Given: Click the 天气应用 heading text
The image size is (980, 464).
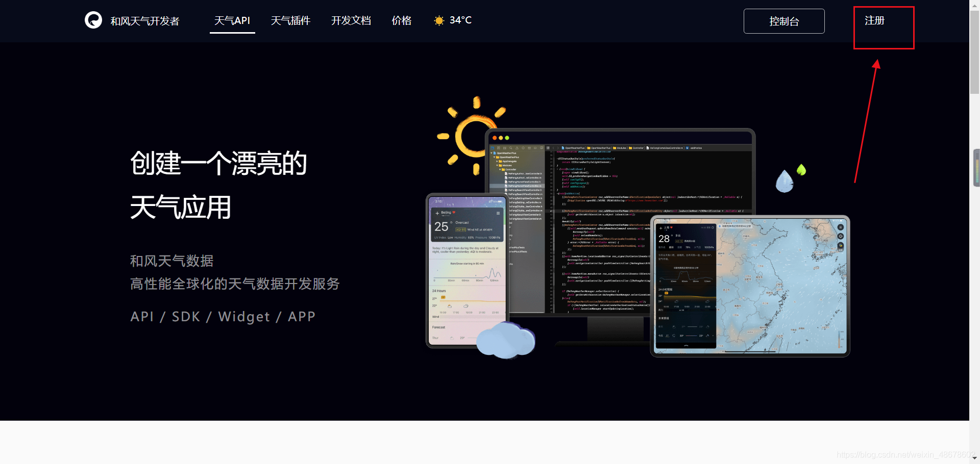Looking at the screenshot, I should (181, 207).
